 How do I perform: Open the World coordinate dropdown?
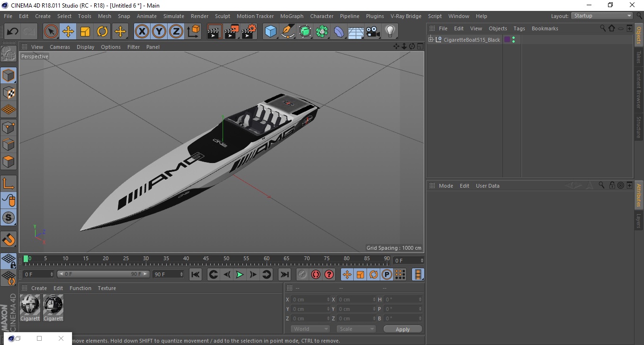click(310, 329)
